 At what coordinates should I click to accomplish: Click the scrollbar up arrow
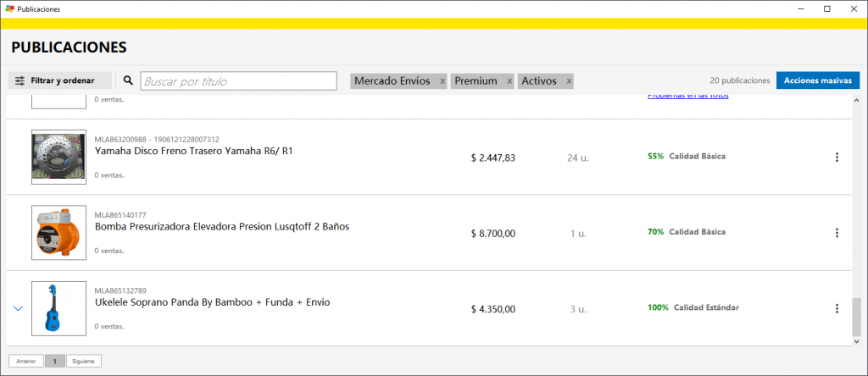tap(856, 100)
